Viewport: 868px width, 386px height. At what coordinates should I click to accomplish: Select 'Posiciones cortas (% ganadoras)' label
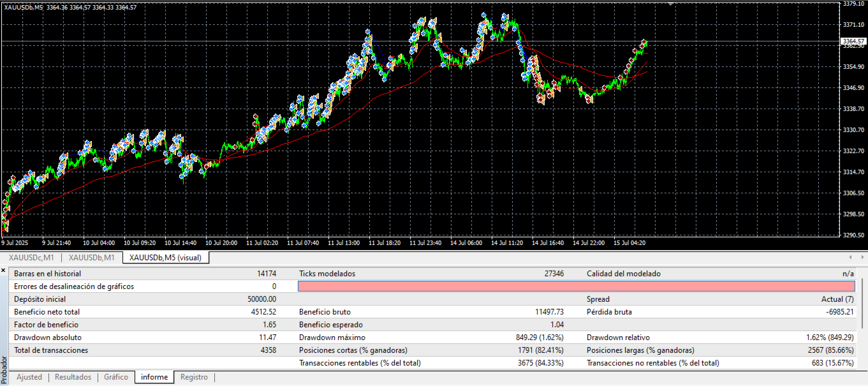[353, 350]
